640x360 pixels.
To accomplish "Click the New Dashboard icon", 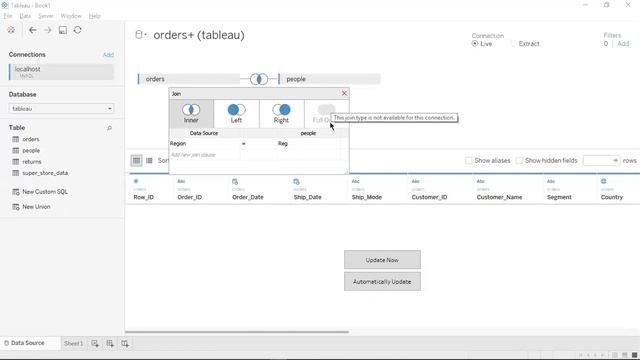I will point(110,344).
